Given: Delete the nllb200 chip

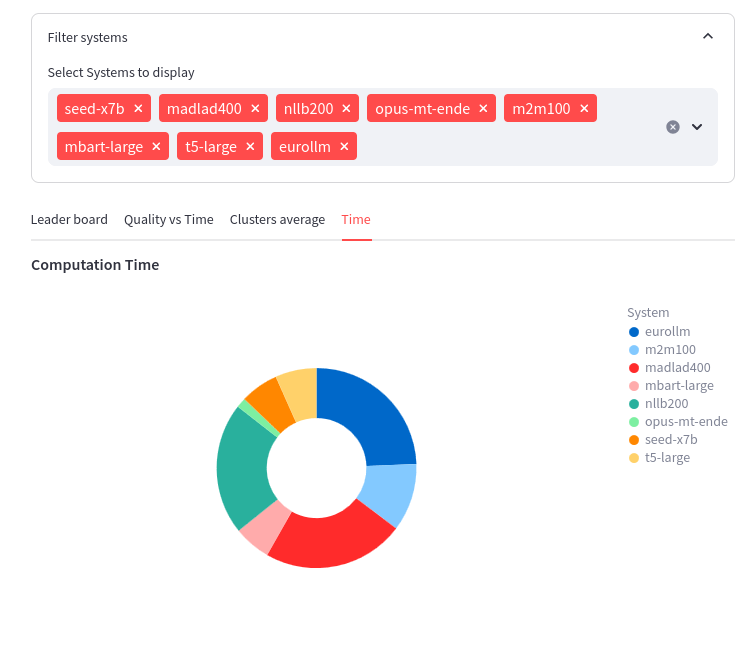Looking at the screenshot, I should coord(346,108).
